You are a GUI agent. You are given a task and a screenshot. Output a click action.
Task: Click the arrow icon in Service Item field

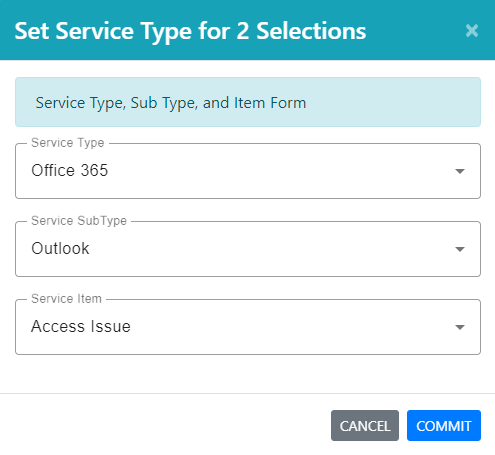tap(460, 327)
